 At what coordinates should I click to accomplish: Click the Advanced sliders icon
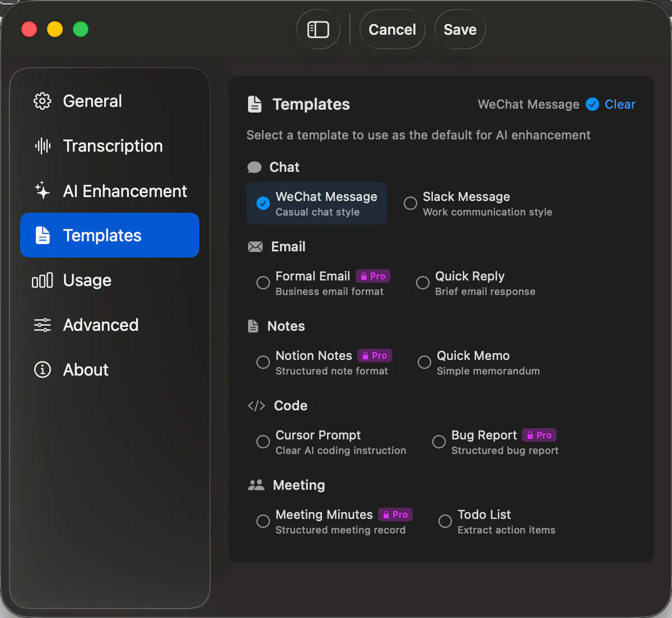coord(43,325)
